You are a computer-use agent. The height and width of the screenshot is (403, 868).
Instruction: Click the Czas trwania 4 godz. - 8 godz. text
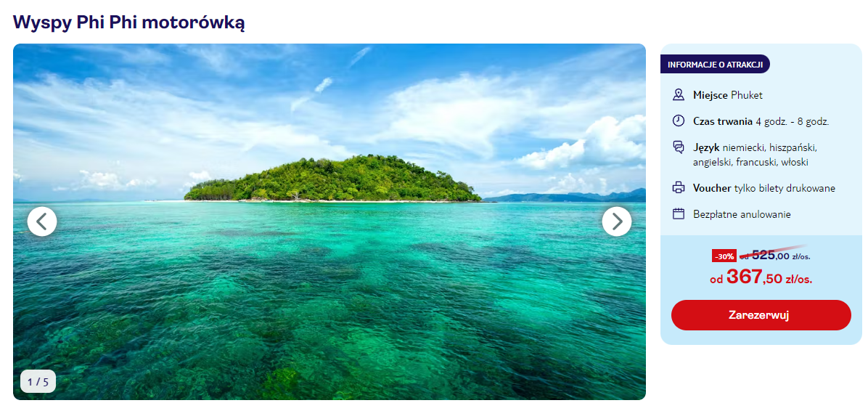(x=761, y=121)
